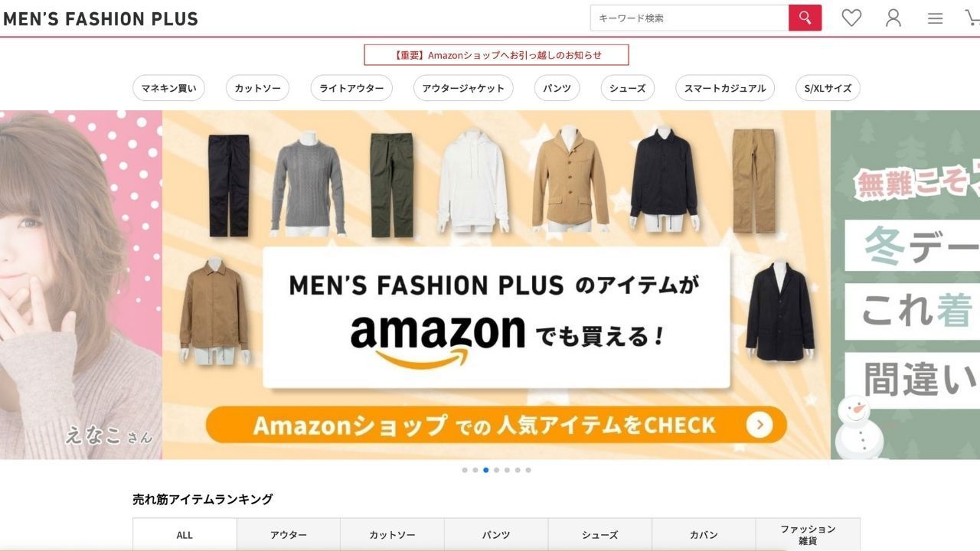Open the shopping cart icon
The height and width of the screenshot is (551, 980).
coord(972,18)
